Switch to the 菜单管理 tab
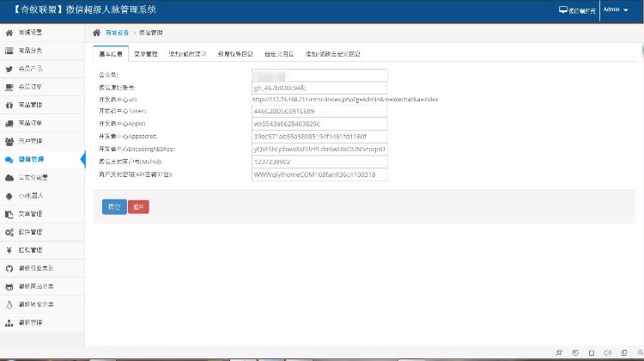 pos(146,53)
